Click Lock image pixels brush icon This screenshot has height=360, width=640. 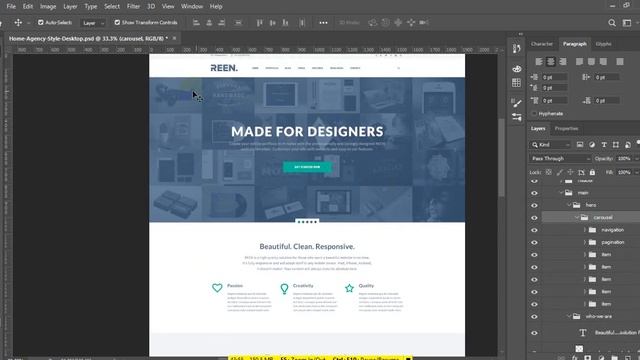pyautogui.click(x=560, y=172)
